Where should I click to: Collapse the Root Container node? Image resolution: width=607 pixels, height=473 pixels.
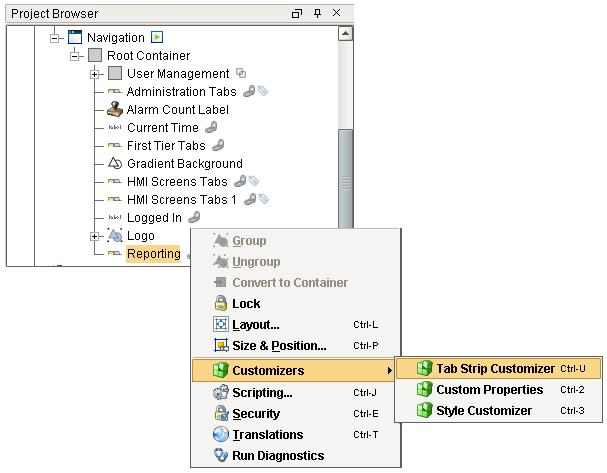tap(75, 56)
